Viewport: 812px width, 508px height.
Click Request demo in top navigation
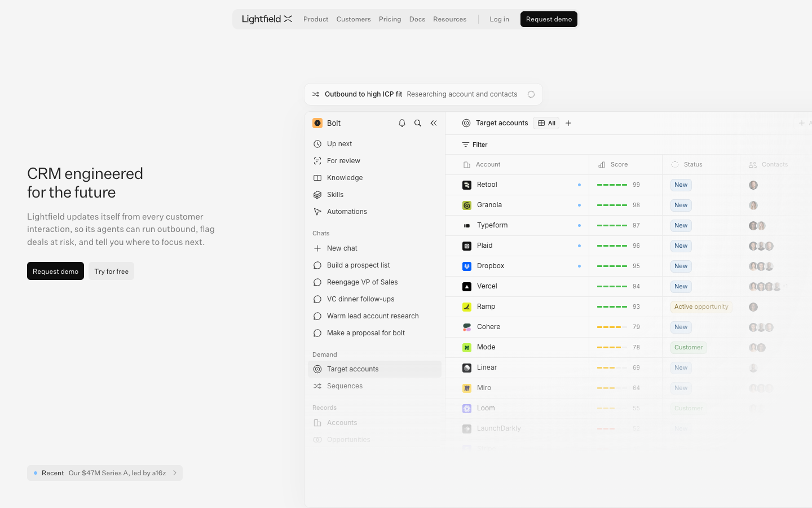[549, 19]
